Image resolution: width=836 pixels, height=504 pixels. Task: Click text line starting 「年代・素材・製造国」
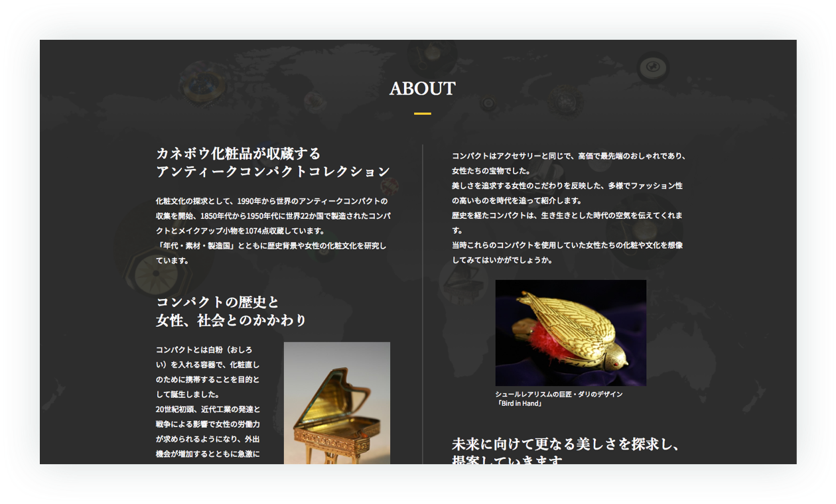tap(271, 245)
